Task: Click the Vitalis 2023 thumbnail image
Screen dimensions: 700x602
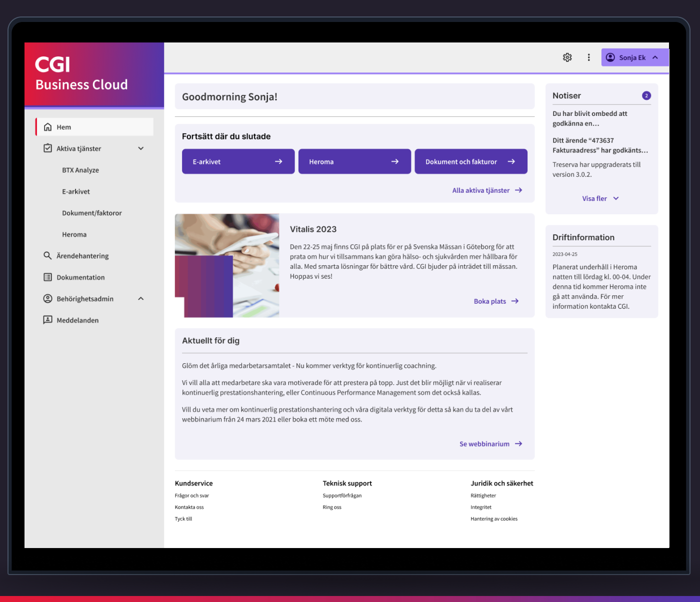Action: click(227, 266)
